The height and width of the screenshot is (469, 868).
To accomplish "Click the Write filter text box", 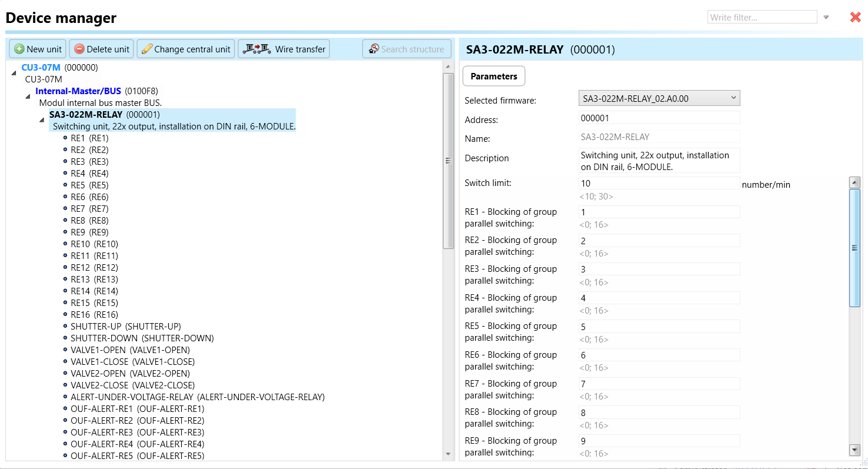I will coord(762,18).
